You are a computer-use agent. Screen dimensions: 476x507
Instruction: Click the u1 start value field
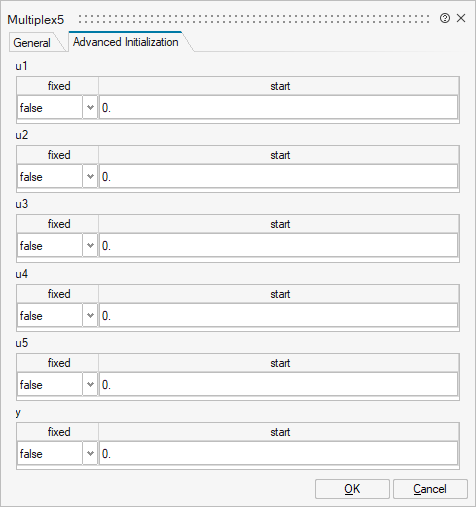[x=279, y=108]
